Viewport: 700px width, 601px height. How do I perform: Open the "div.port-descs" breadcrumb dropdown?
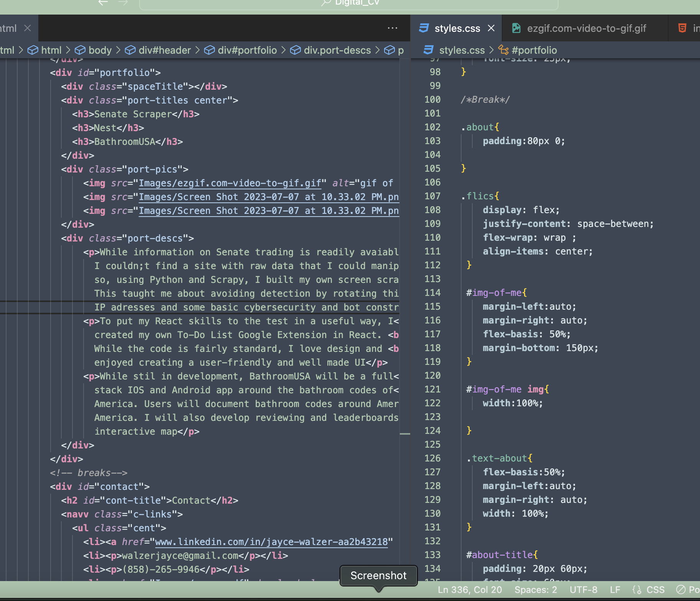point(337,50)
